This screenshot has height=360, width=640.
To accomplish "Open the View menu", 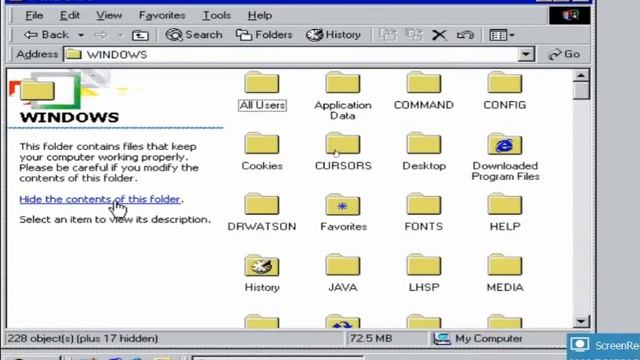I will point(109,16).
